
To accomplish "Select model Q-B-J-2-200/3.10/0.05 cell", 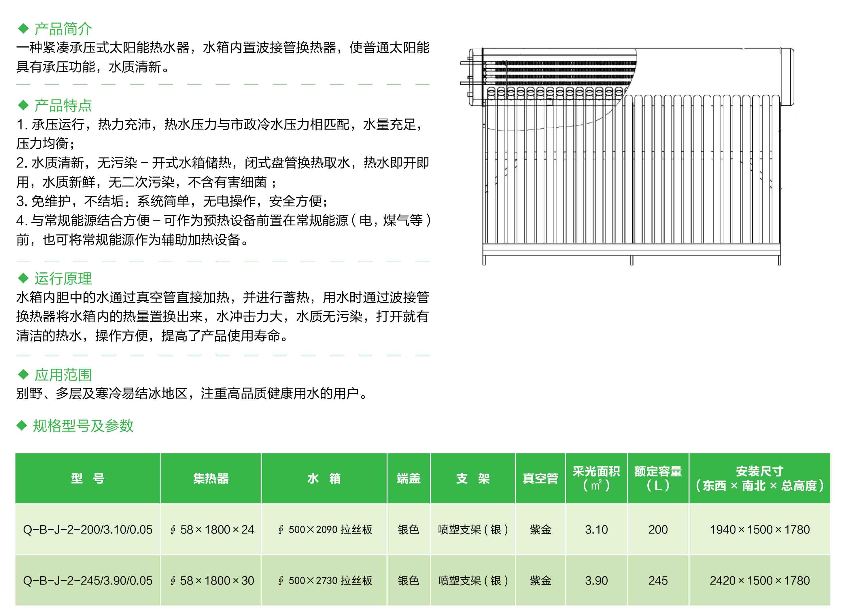I will point(88,529).
